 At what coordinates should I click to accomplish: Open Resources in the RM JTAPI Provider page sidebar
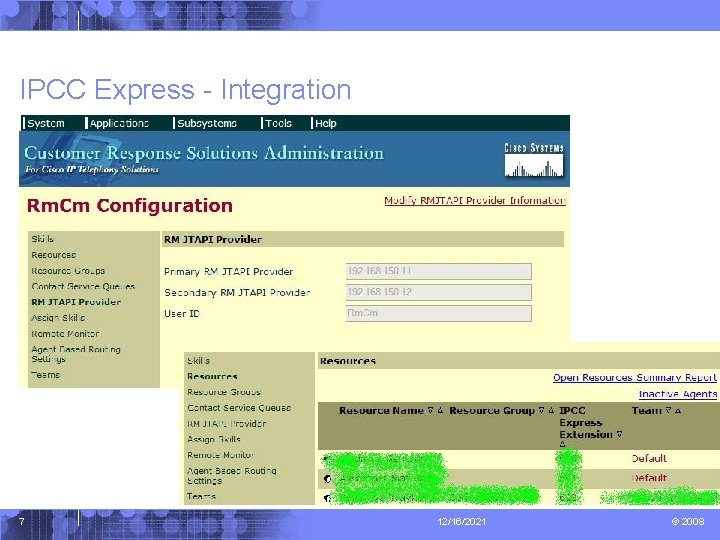point(54,255)
